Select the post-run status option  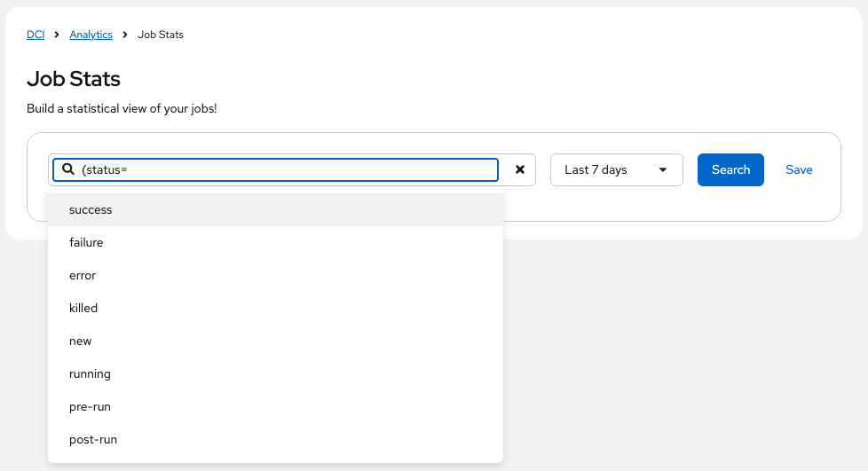pos(276,439)
